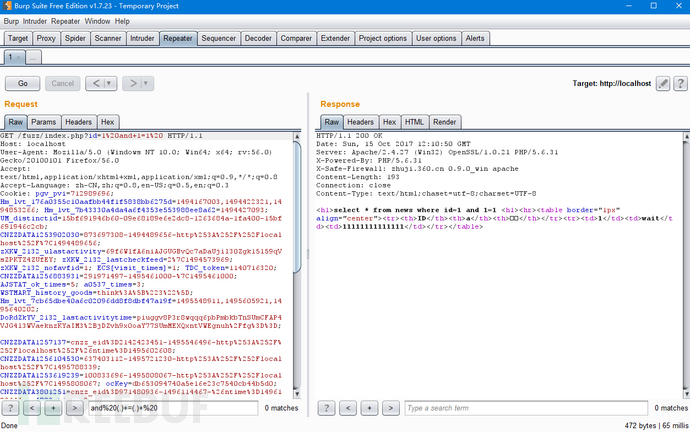Open the User options tab

tap(436, 38)
